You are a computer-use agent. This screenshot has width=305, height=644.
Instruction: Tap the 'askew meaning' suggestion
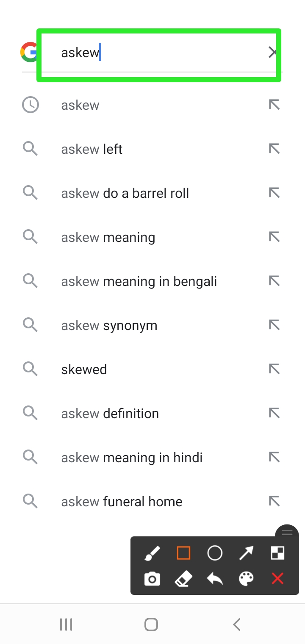108,237
